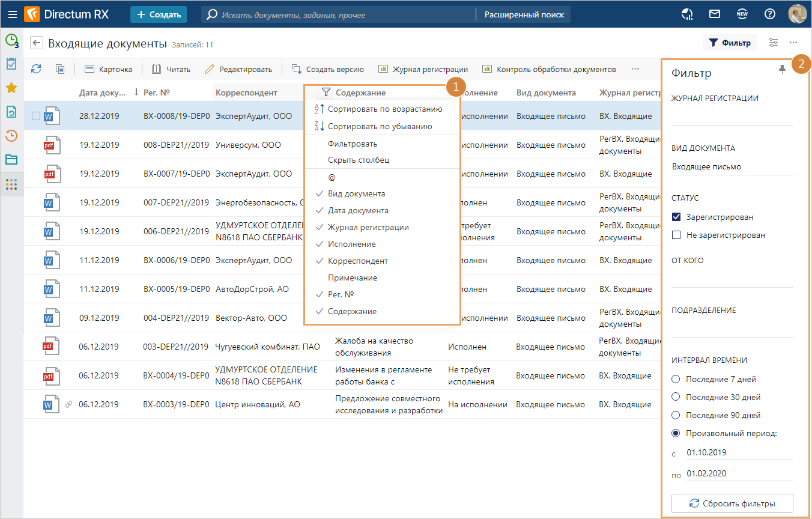
Task: Open the Вид документа filter dropdown
Action: (x=732, y=167)
